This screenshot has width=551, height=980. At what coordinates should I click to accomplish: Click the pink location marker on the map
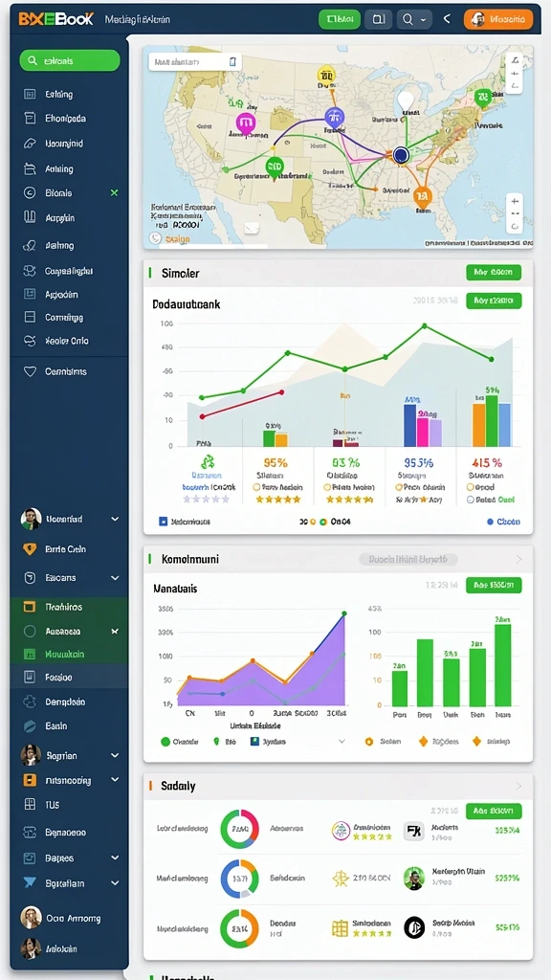point(246,123)
